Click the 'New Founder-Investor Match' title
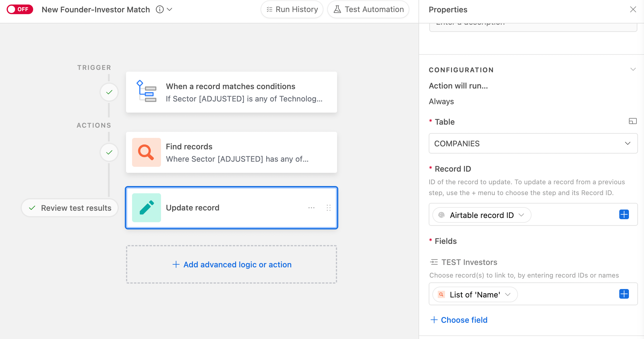 click(96, 10)
